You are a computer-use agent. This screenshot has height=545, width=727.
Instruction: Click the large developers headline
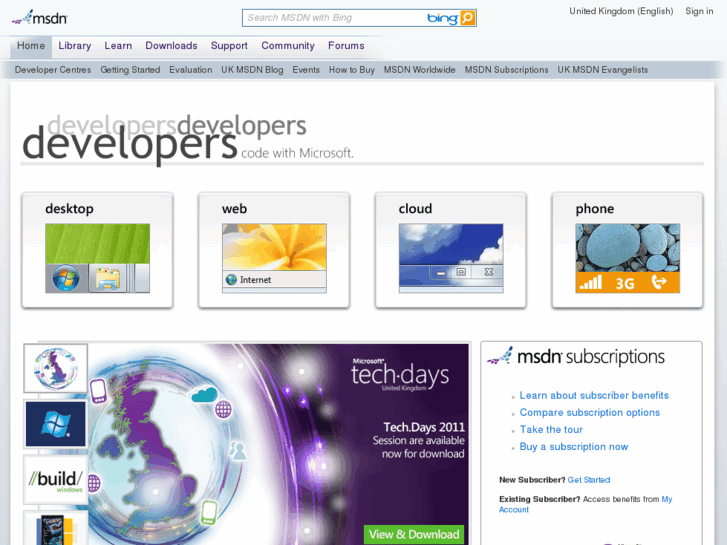click(x=130, y=144)
